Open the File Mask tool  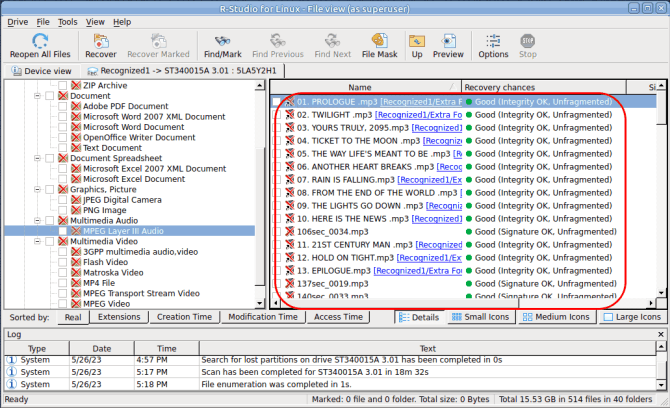379,41
